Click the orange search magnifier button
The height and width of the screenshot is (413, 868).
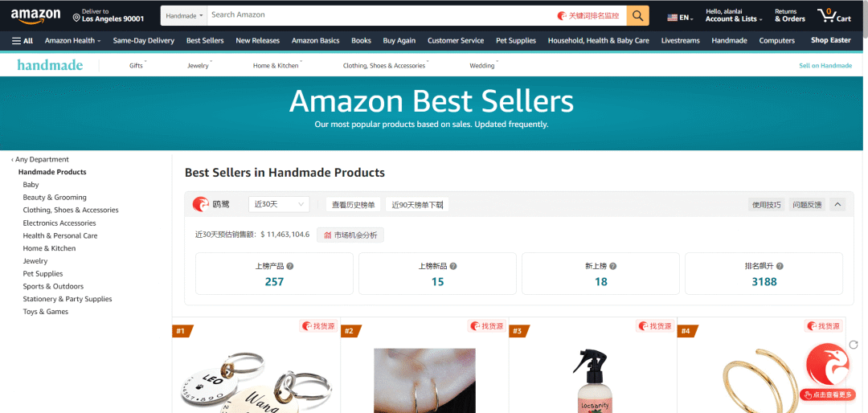(x=637, y=15)
